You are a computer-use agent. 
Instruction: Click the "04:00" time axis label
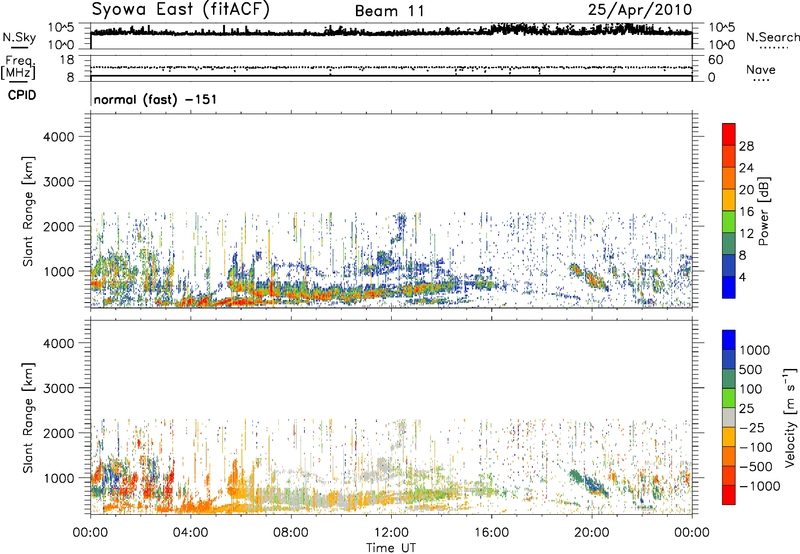tap(190, 533)
